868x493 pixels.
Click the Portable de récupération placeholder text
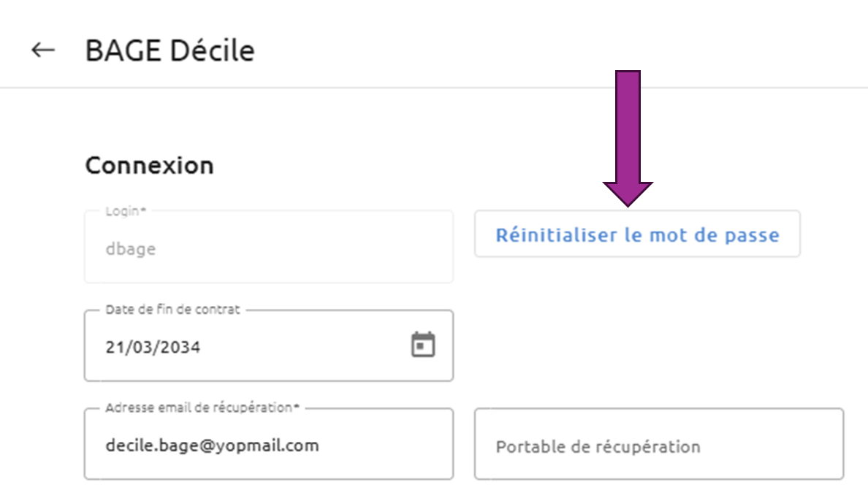pyautogui.click(x=598, y=446)
